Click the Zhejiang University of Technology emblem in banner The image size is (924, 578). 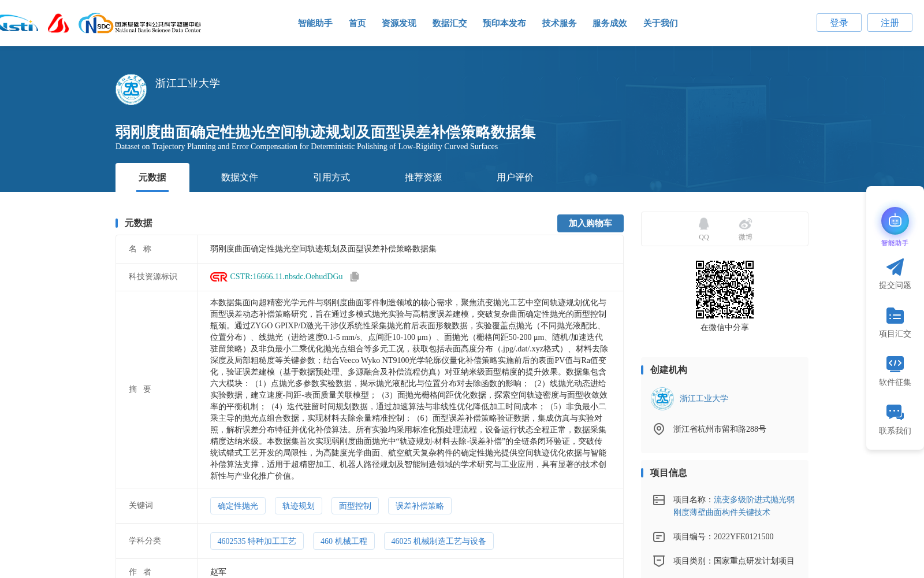131,90
